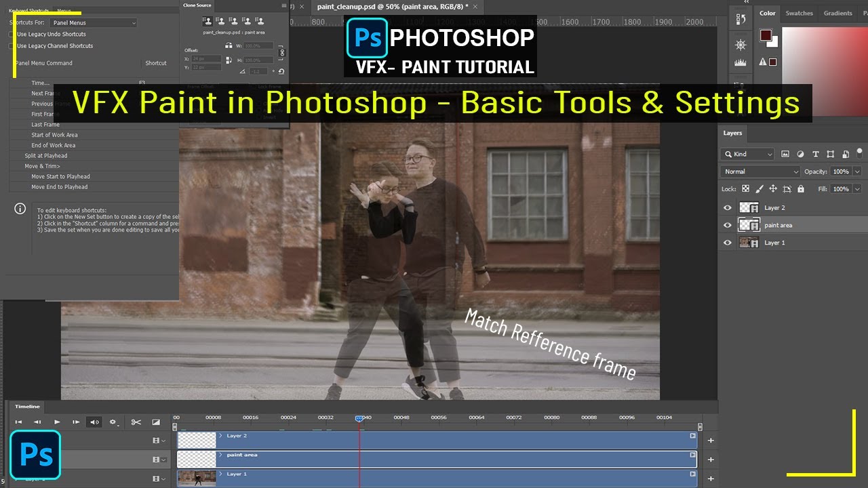Lock artboard nesting icon
868x488 pixels.
[x=787, y=189]
